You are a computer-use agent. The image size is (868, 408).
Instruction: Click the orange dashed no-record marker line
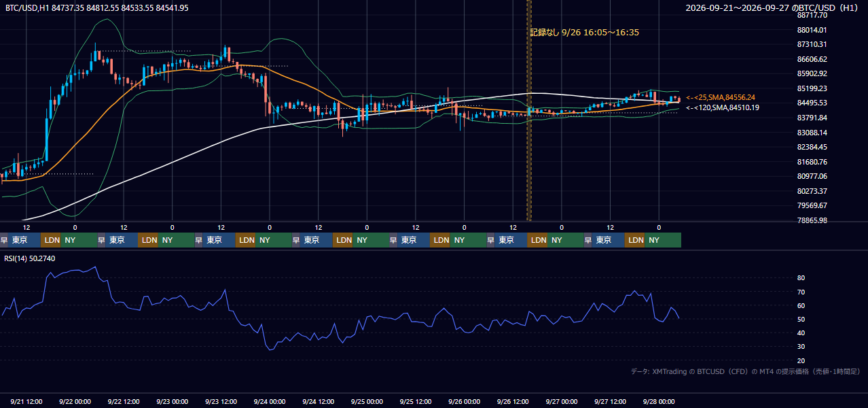pos(529,110)
